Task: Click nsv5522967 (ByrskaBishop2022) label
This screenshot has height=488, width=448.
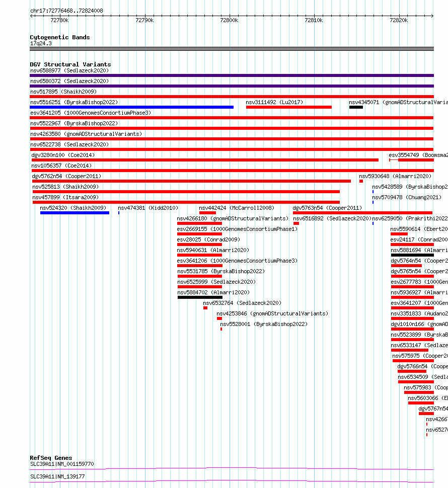Action: click(74, 124)
